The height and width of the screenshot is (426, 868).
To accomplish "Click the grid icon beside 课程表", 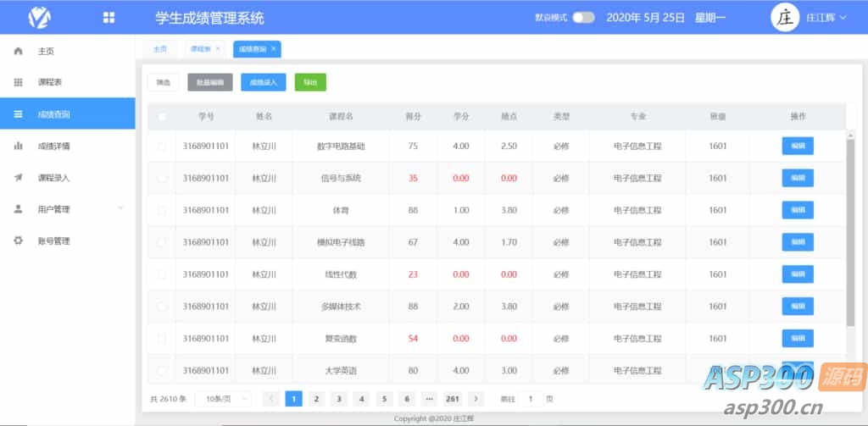I will (18, 82).
